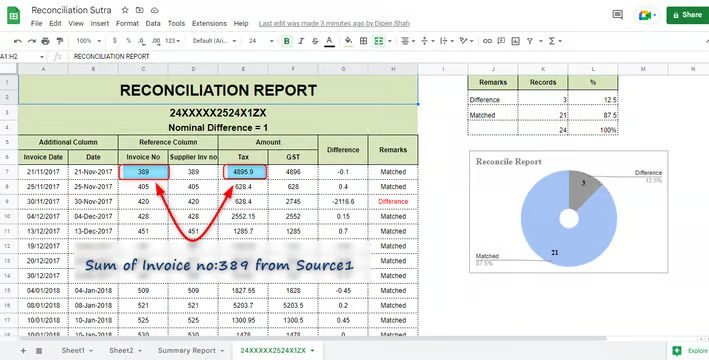Open vertical align dropdown
This screenshot has width=709, height=360.
(x=427, y=41)
